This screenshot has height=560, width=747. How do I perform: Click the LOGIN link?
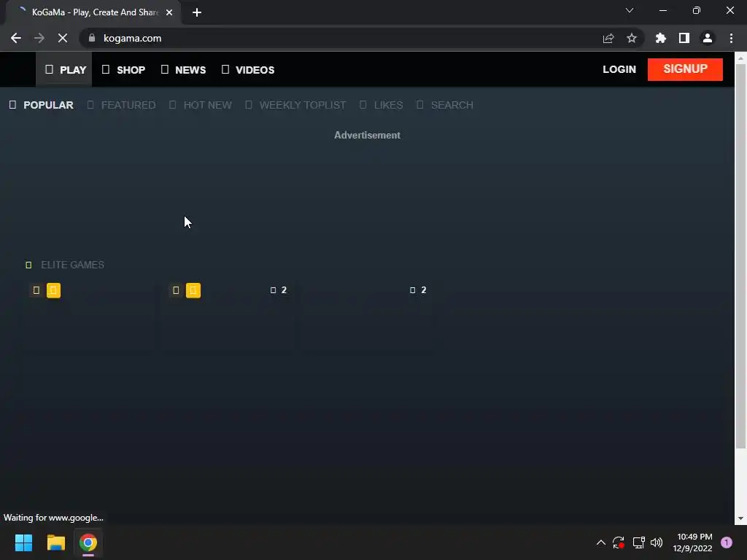(x=619, y=69)
